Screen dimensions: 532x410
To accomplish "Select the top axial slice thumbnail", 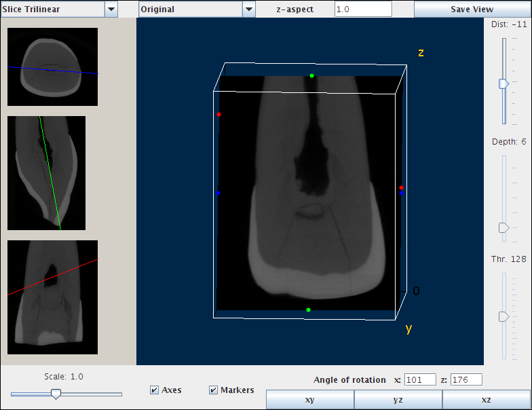I will click(52, 67).
